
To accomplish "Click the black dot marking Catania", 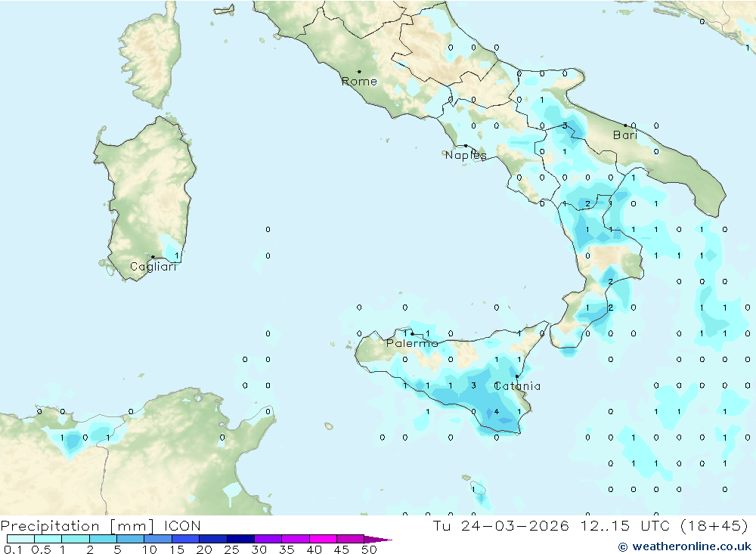I will point(517,376).
